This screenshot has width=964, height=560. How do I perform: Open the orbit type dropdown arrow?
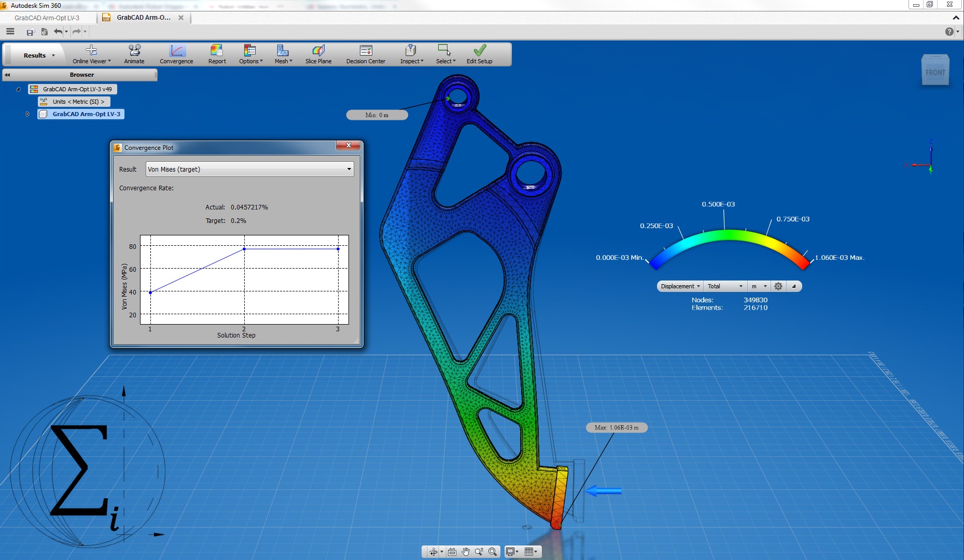click(441, 552)
